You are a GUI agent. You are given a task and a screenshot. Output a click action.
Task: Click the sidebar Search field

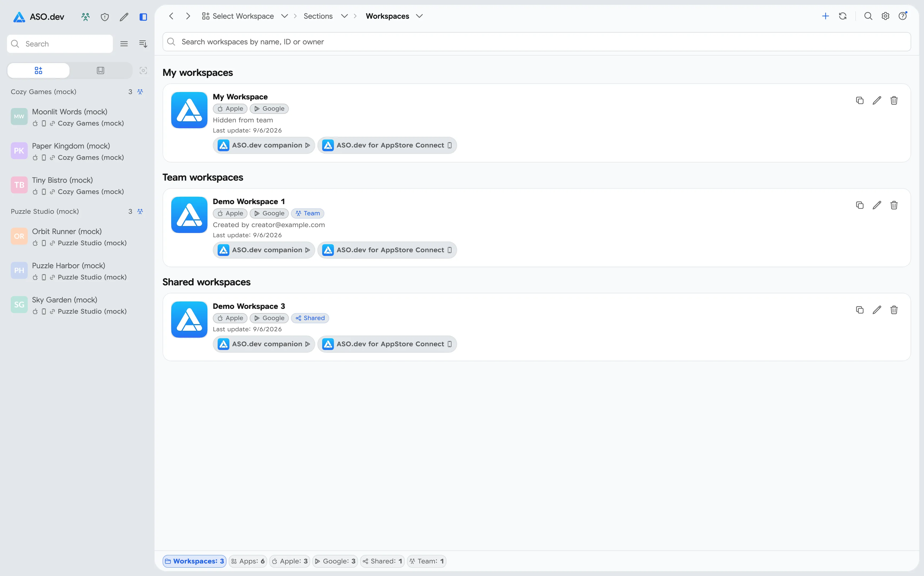coord(60,44)
